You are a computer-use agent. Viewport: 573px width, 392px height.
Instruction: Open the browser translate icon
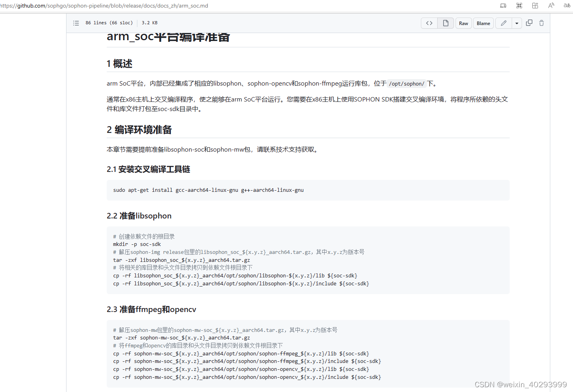click(x=567, y=6)
